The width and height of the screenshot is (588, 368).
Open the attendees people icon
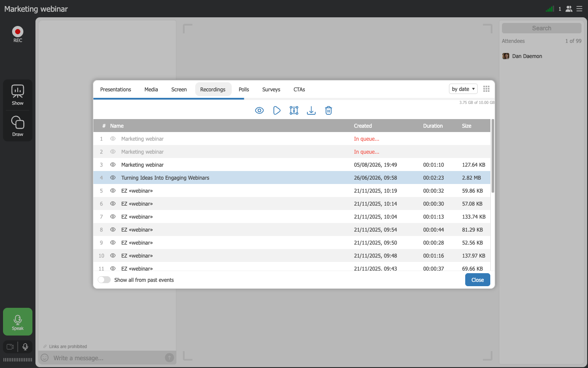pyautogui.click(x=569, y=9)
